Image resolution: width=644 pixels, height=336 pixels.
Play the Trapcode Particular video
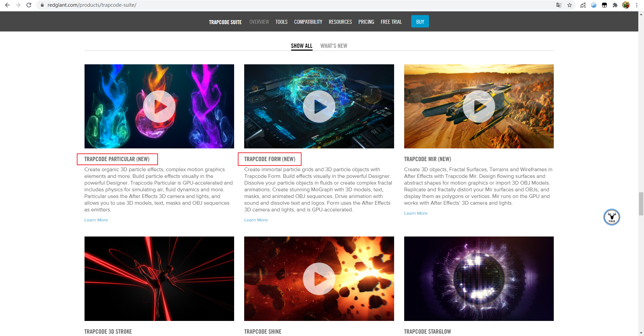pos(159,107)
